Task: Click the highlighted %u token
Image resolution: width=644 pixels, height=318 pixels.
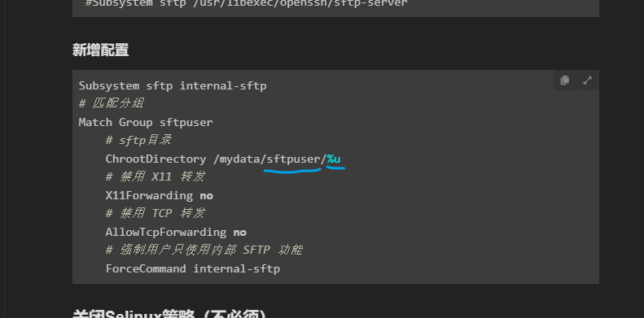Action: click(334, 159)
